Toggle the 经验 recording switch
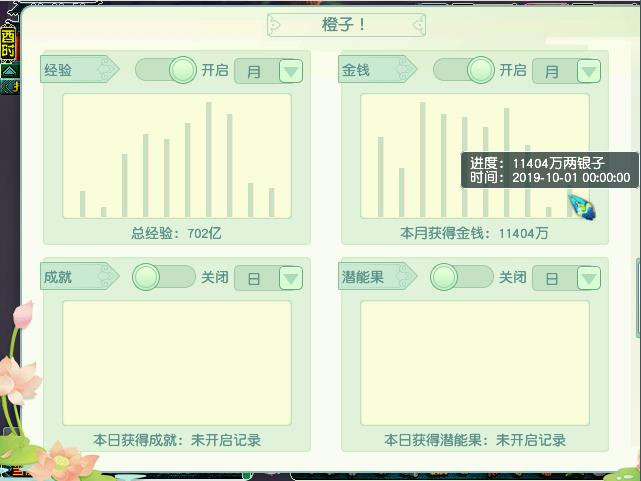The height and width of the screenshot is (481, 641). (166, 70)
